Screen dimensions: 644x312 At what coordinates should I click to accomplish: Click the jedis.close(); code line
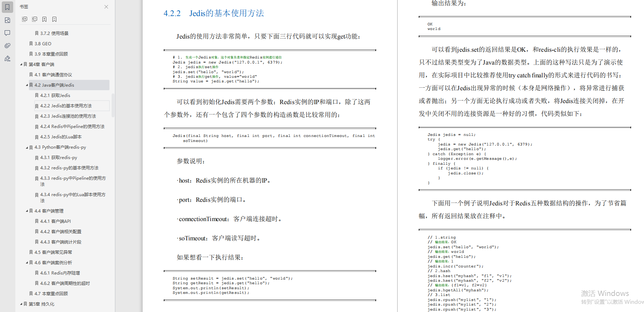click(466, 173)
